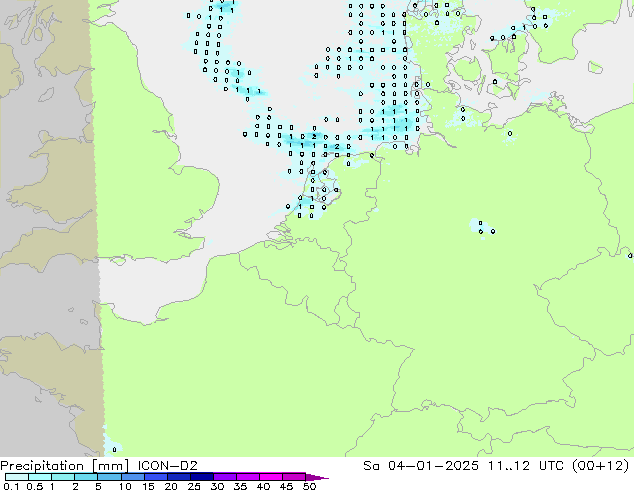Image resolution: width=634 pixels, height=490 pixels.
Task: Click the 35 to 40 mm legend swatch
Action: 247,477
